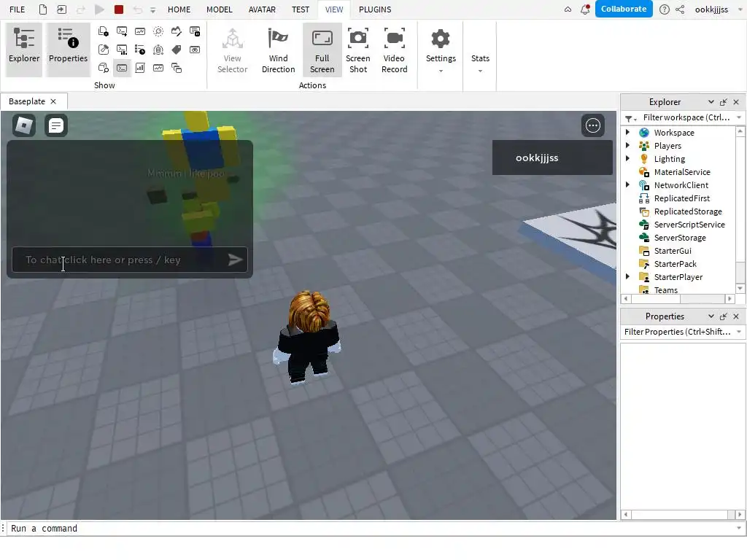Switch to the MODEL ribbon tab
Viewport: 747px width, 560px height.
pyautogui.click(x=219, y=9)
